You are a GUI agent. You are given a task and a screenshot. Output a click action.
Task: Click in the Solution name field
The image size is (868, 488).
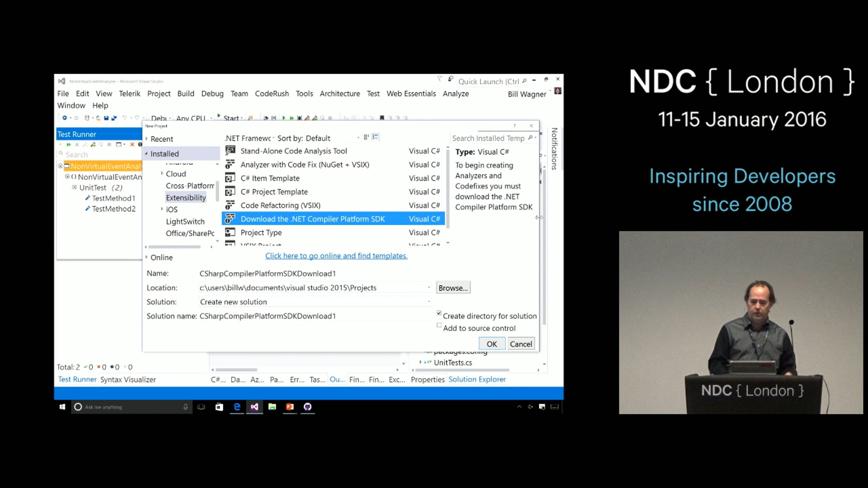coord(315,316)
